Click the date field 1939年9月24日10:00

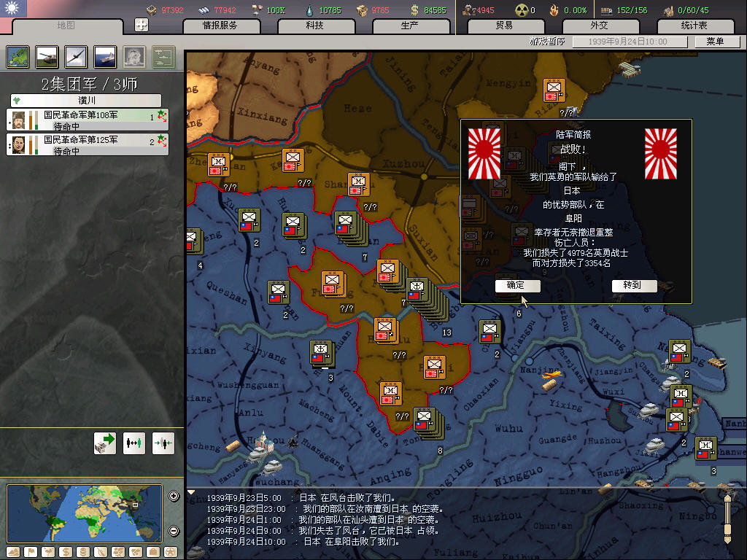[630, 42]
